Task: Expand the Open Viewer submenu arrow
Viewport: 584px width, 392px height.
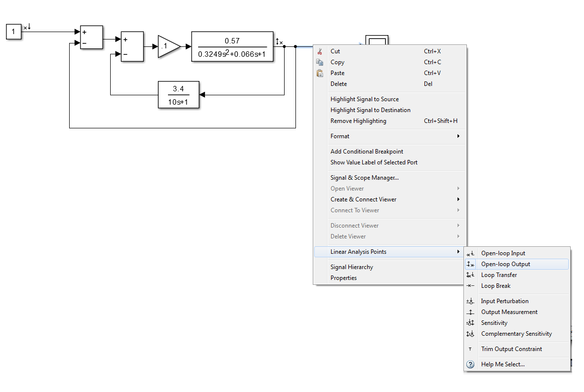Action: tap(458, 189)
